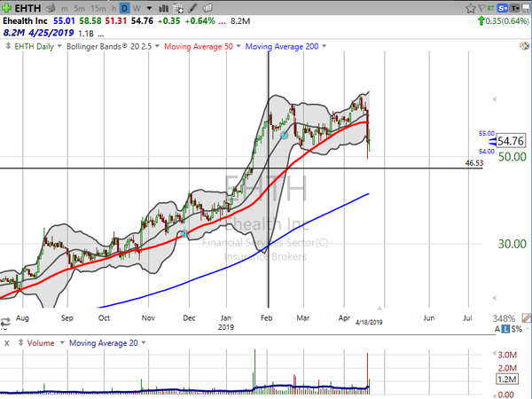Image resolution: width=532 pixels, height=399 pixels.
Task: Click the EHTH Daily label
Action: (34, 46)
